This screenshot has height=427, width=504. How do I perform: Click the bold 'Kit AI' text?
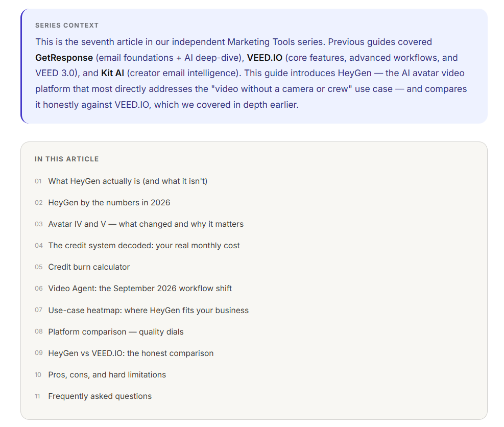[112, 74]
